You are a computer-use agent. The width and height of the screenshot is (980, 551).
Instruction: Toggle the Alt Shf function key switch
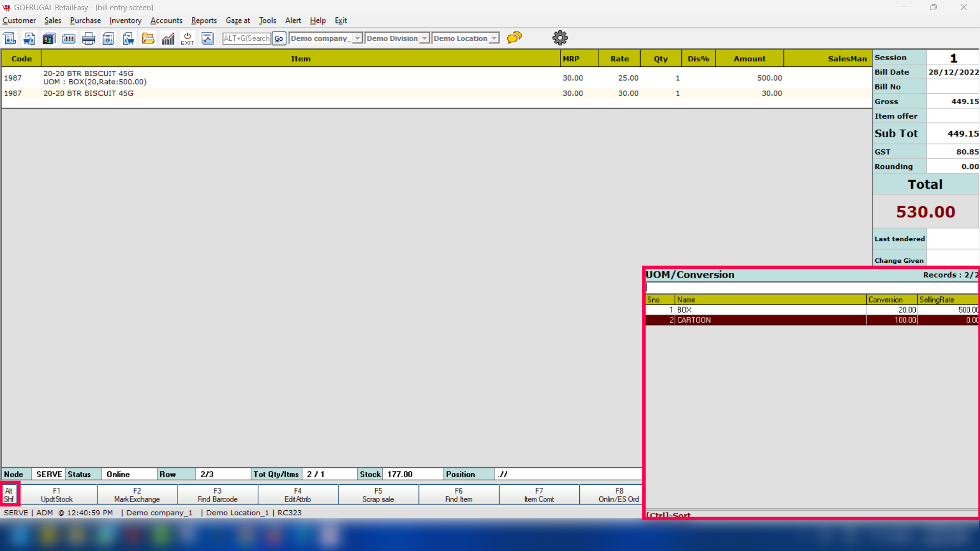(x=9, y=495)
